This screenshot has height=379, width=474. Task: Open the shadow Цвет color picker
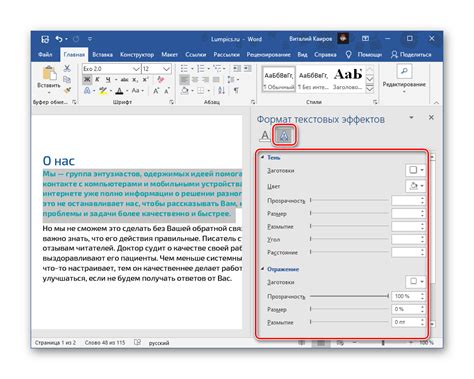point(415,186)
